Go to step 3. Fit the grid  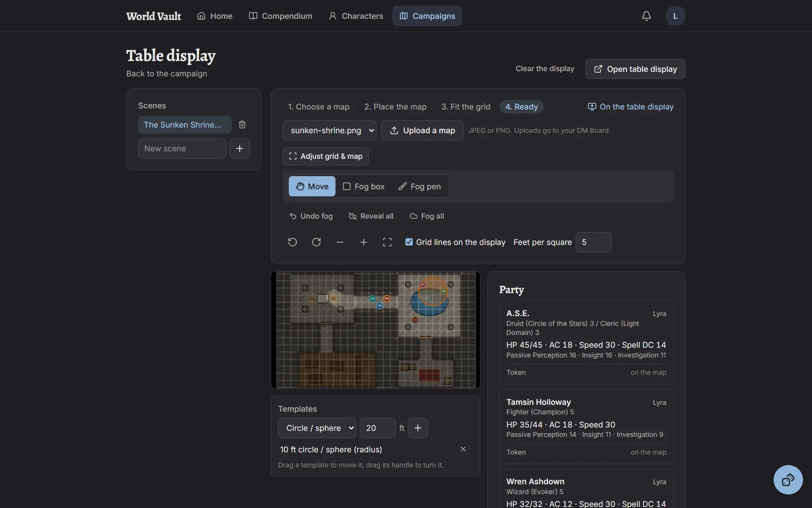click(466, 106)
